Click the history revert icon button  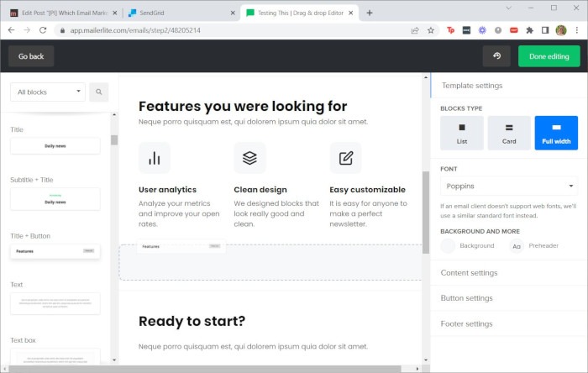[496, 56]
